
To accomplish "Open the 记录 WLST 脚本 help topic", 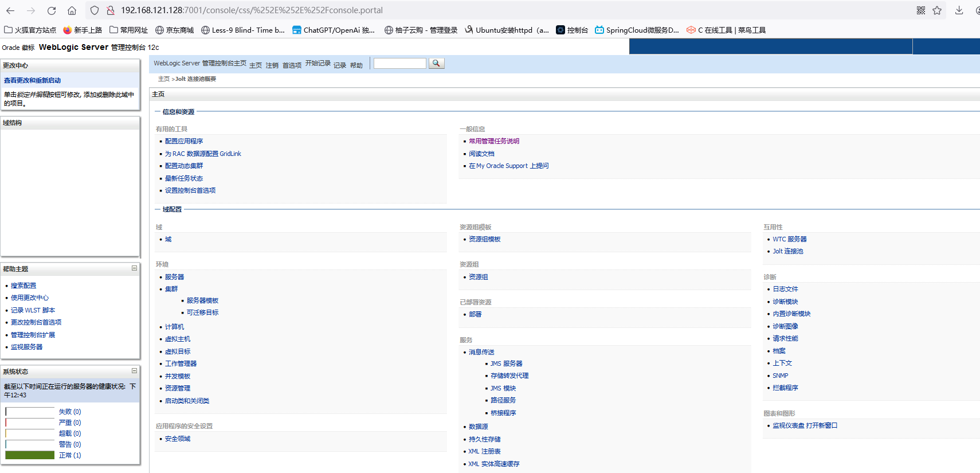I will point(33,310).
